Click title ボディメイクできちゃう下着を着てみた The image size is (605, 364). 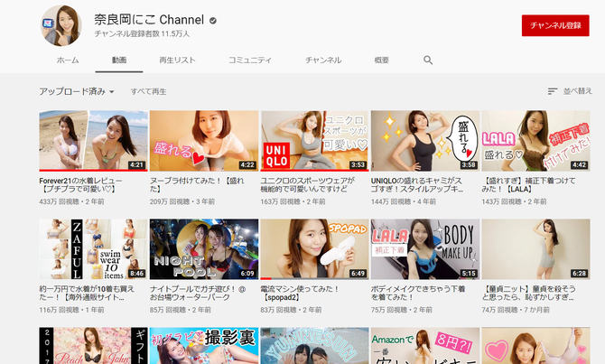pyautogui.click(x=418, y=293)
